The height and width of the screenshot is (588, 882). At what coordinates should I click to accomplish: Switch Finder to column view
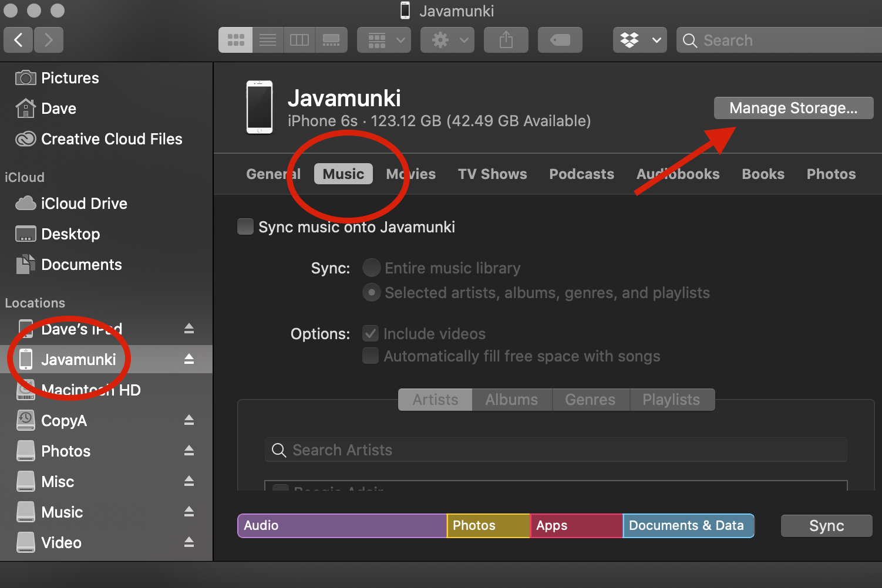pyautogui.click(x=299, y=40)
